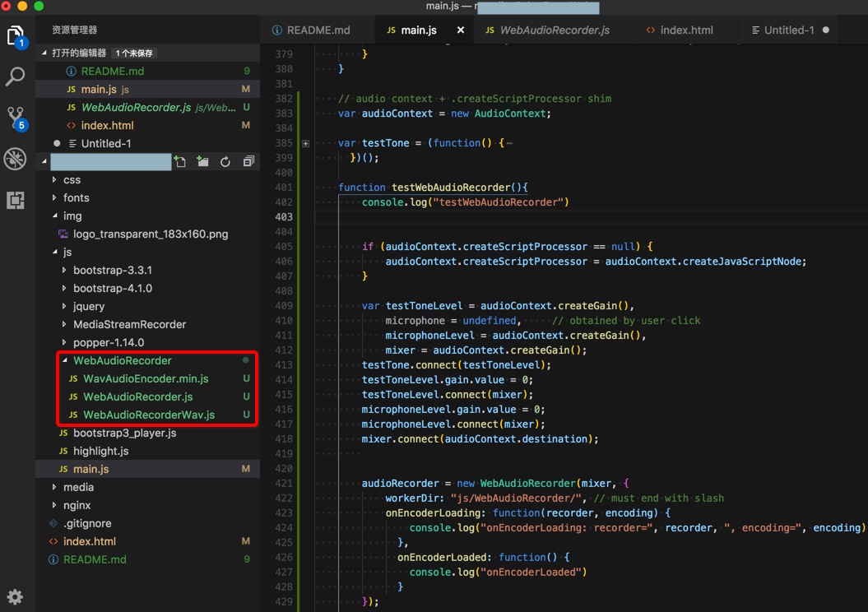Open the Source Control view icon
This screenshot has height=612, width=868.
point(16,118)
